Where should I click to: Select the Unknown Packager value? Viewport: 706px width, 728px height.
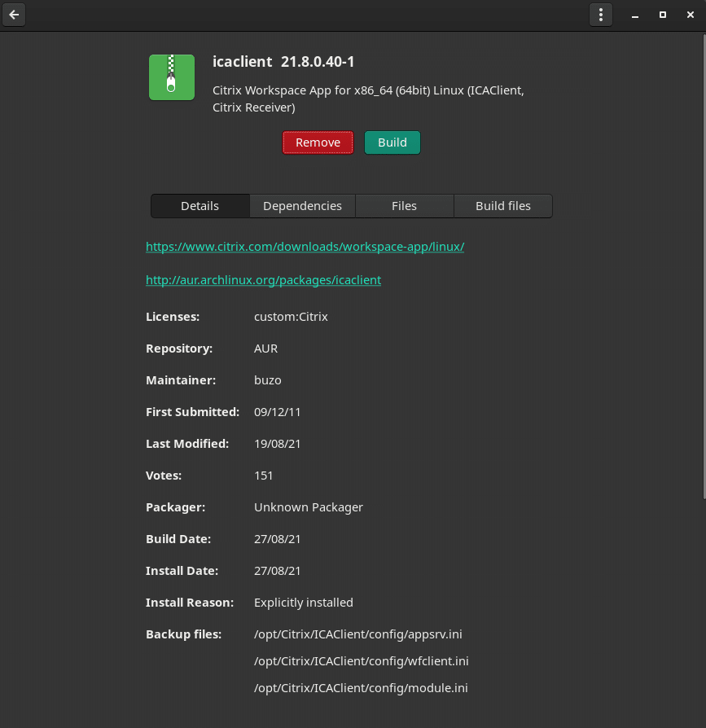pos(309,507)
